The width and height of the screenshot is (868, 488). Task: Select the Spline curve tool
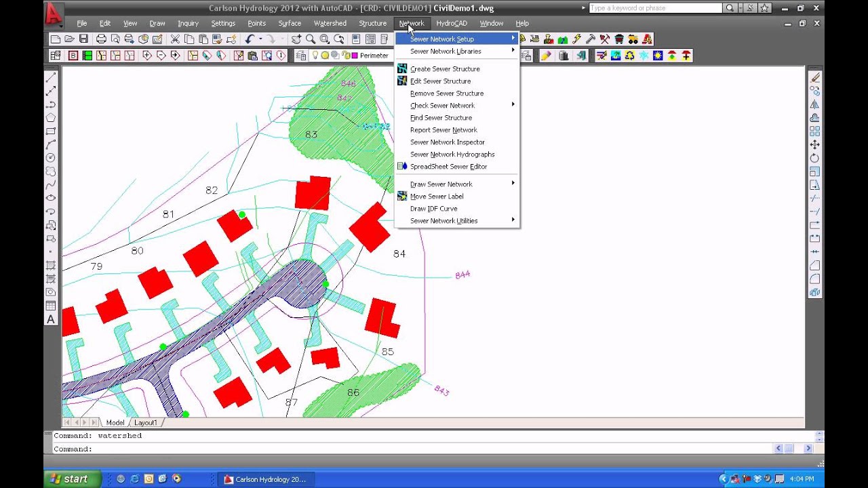pos(51,184)
